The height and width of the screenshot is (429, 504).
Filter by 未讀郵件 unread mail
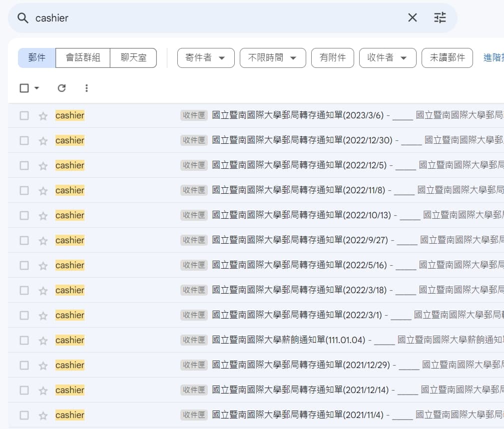pyautogui.click(x=447, y=58)
